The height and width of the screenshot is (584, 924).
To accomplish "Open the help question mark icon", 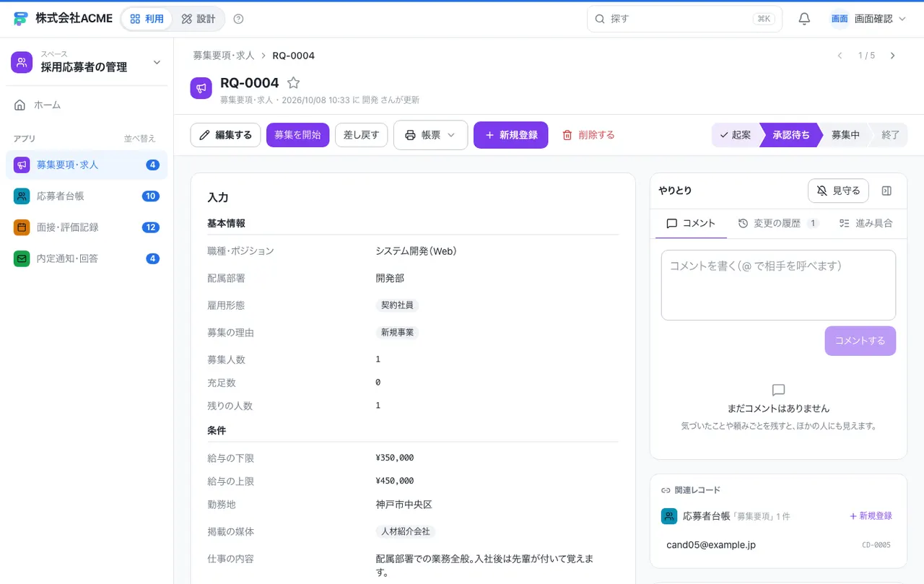I will point(239,19).
